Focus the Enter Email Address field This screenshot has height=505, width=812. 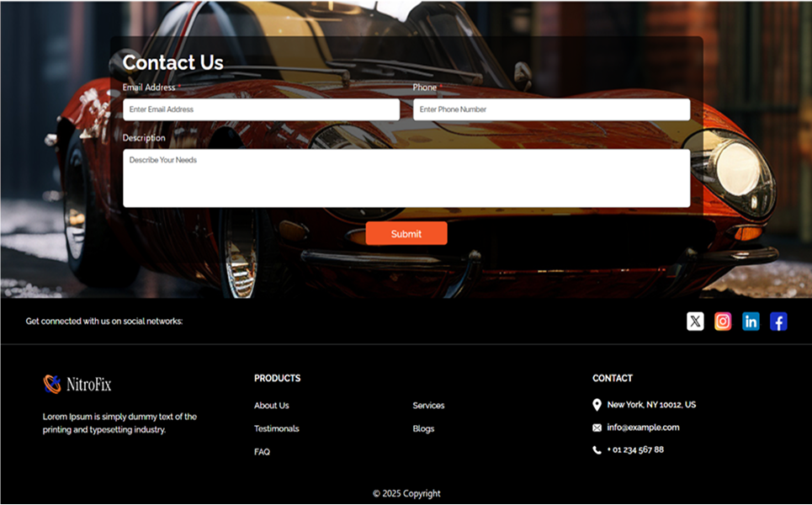[x=261, y=109]
